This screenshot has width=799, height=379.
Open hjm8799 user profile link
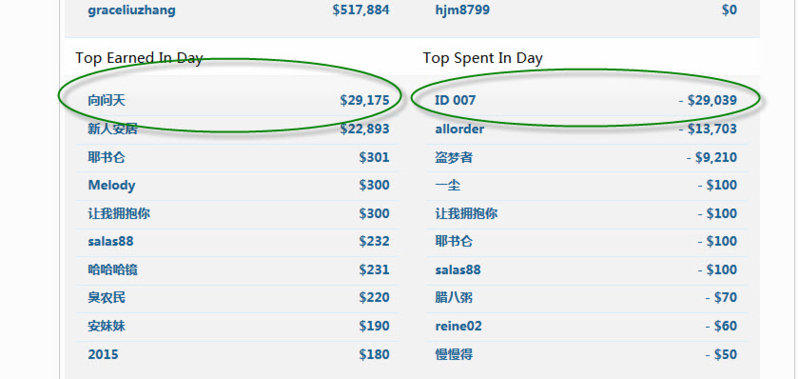click(462, 10)
